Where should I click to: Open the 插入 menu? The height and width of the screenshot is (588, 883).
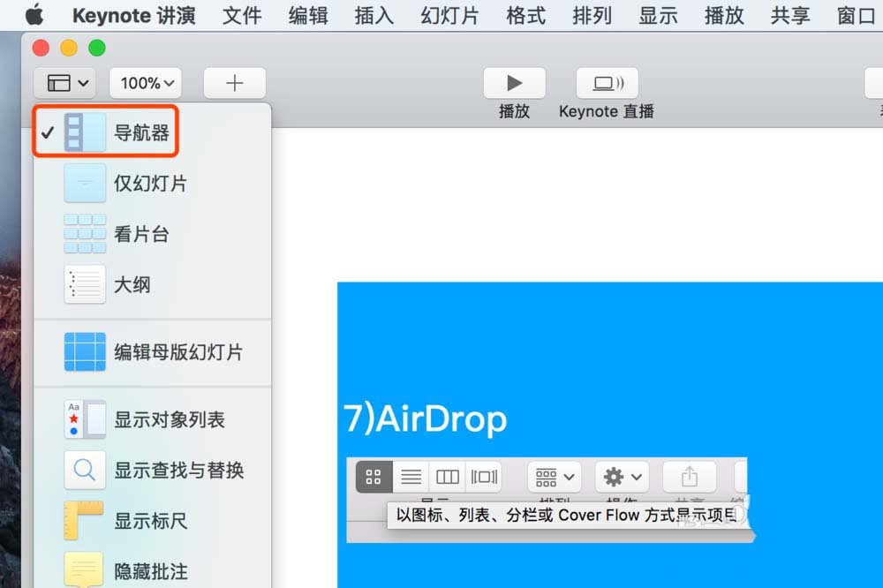point(374,15)
